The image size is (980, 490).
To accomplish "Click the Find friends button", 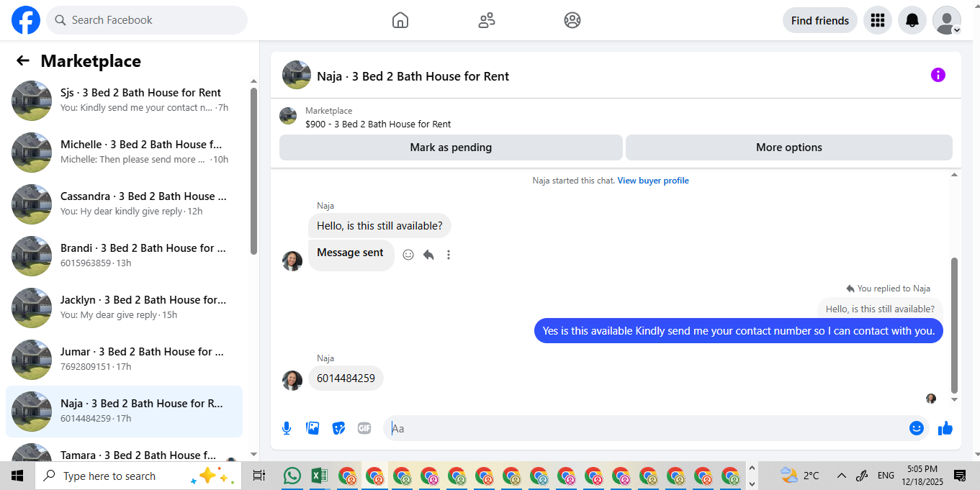I will click(820, 20).
